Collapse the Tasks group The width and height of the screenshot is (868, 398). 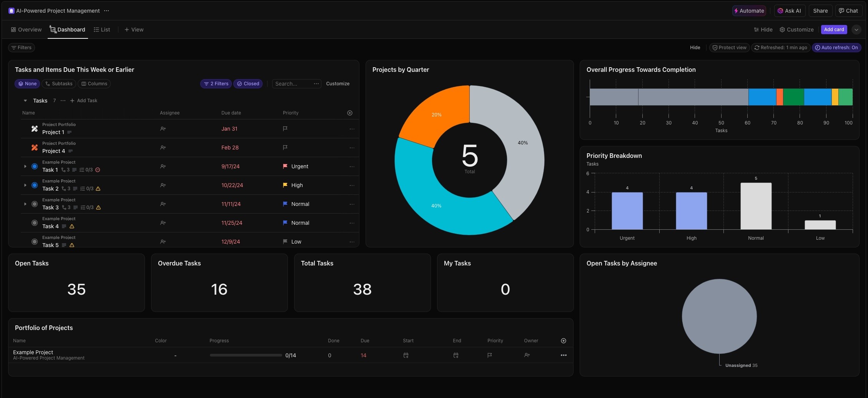(x=25, y=100)
